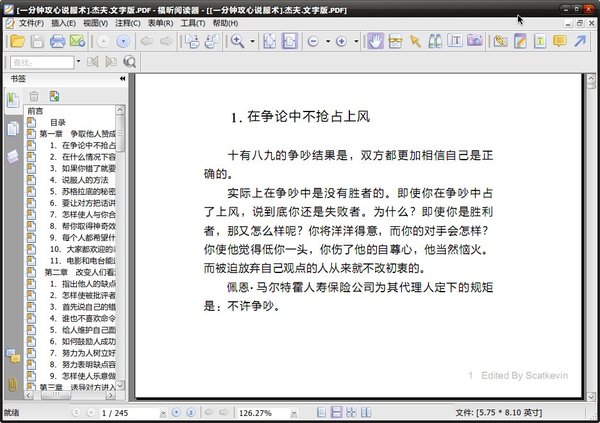
Task: Add a new bookmark with the bookmark-plus icon
Action: pos(54,96)
